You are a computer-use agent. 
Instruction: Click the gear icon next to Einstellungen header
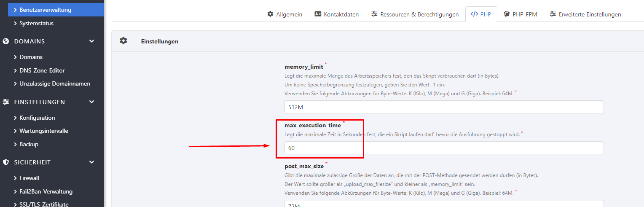(x=123, y=41)
